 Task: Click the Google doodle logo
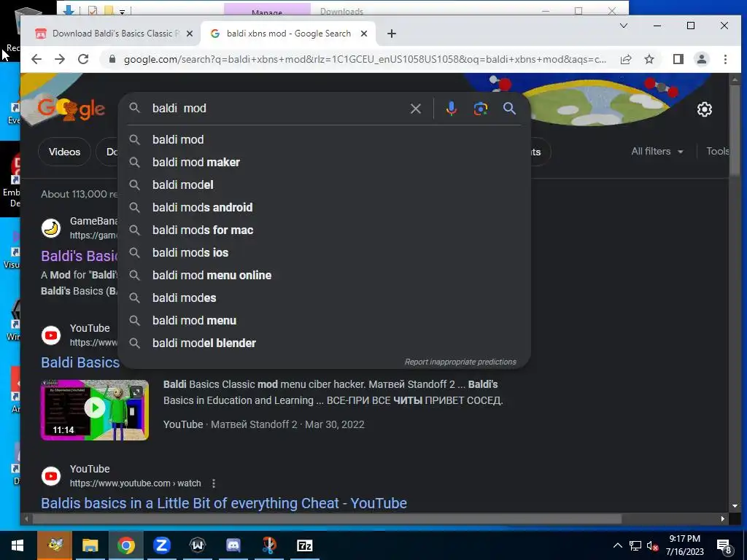(x=71, y=109)
